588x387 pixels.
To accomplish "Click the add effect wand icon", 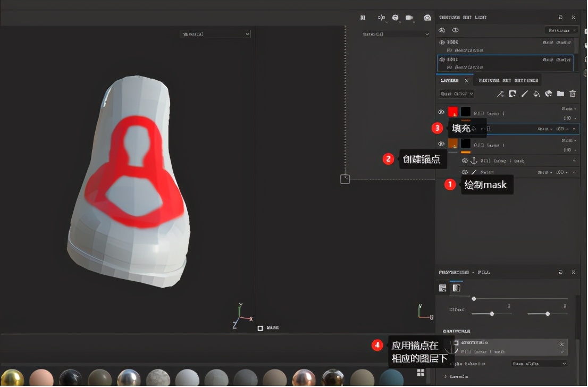I will tap(500, 94).
